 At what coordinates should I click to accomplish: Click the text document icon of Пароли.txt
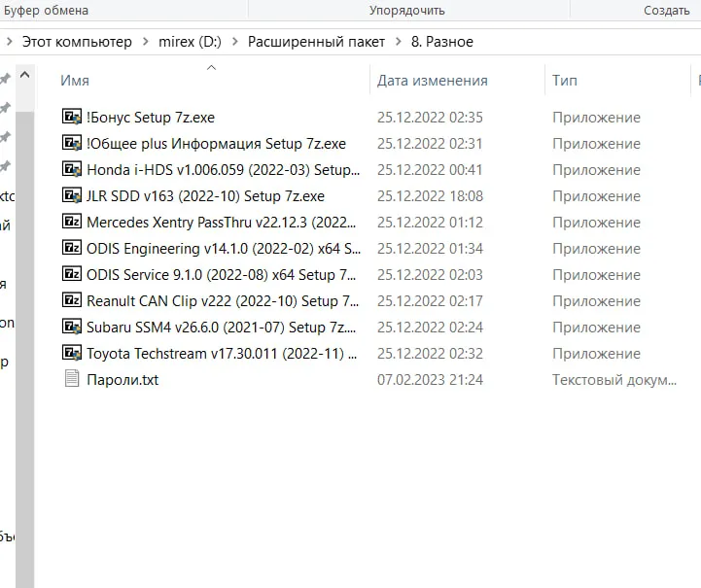tap(72, 378)
